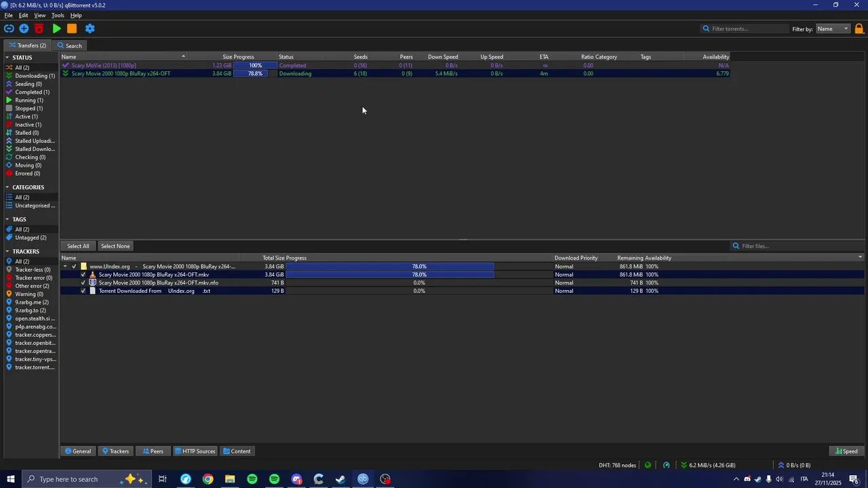Viewport: 868px width, 488px height.
Task: Collapse the TRACKERS sidebar section
Action: [7, 251]
